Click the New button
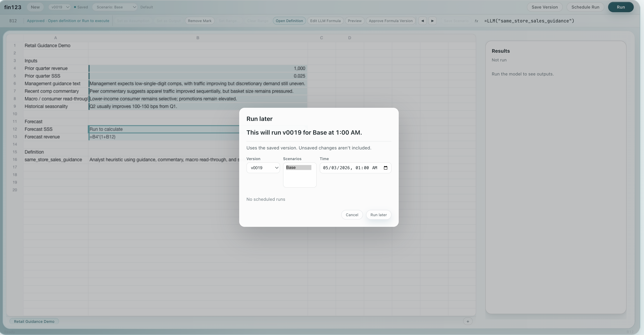Viewport: 644px width, 335px height. (35, 7)
